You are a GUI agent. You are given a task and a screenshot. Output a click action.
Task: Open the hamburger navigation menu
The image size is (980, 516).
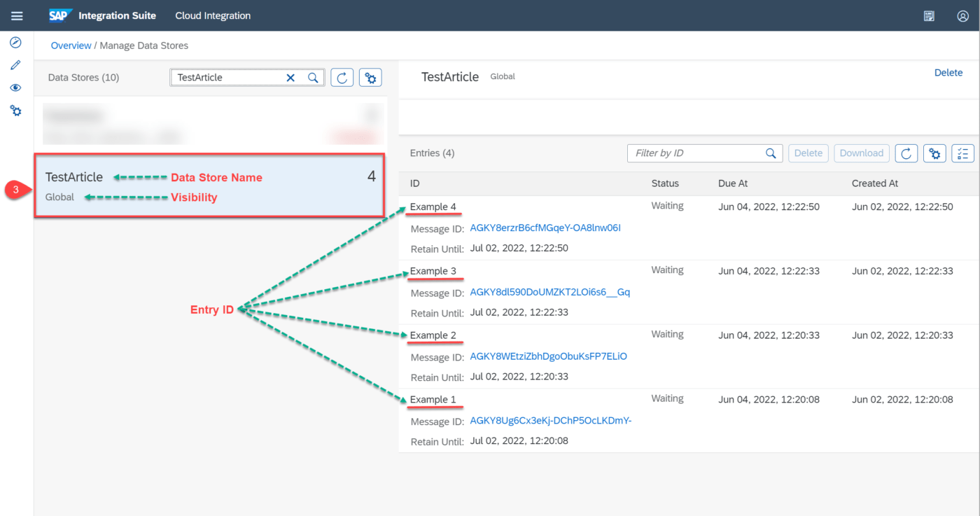[17, 15]
